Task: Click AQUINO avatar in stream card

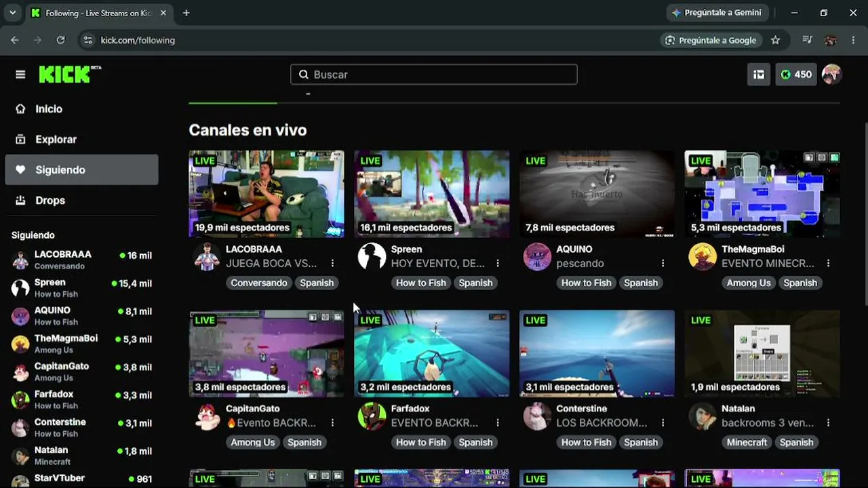Action: tap(537, 257)
